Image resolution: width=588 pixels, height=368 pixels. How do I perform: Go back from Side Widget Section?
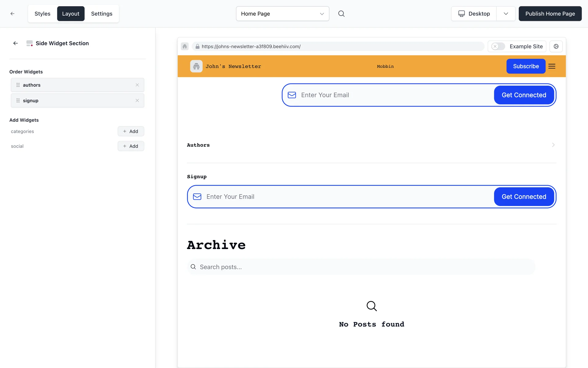16,43
